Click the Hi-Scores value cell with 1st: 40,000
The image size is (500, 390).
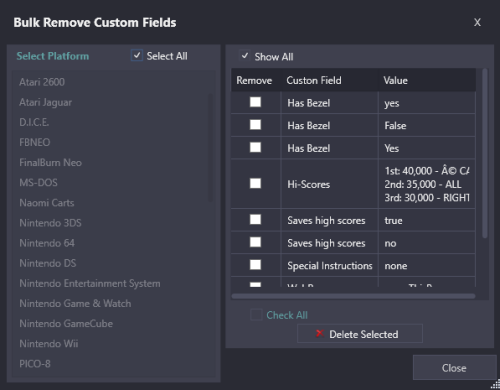pyautogui.click(x=427, y=184)
